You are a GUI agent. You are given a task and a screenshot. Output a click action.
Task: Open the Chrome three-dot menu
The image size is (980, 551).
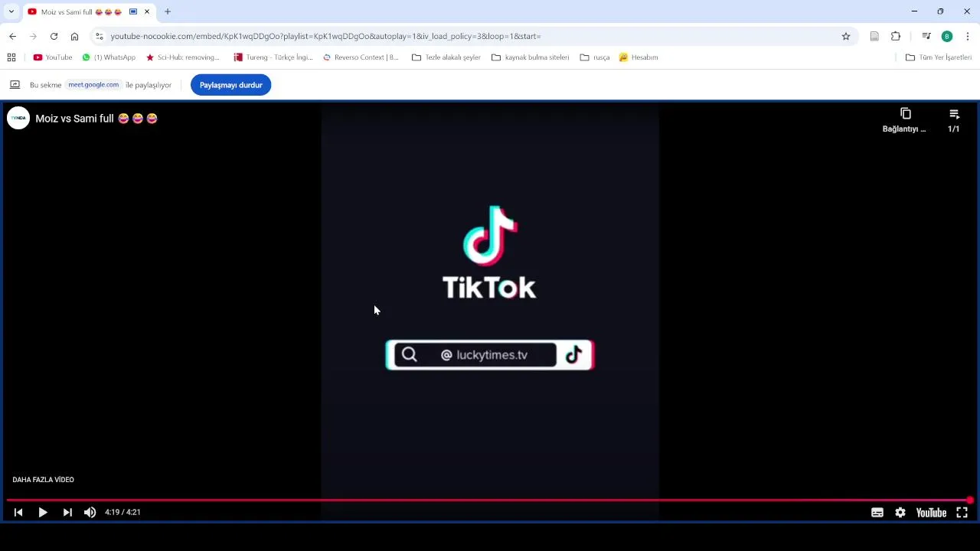968,36
